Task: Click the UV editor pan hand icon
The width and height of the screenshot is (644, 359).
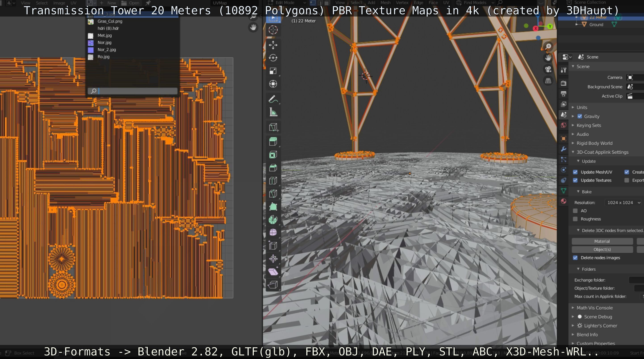Action: [x=253, y=27]
